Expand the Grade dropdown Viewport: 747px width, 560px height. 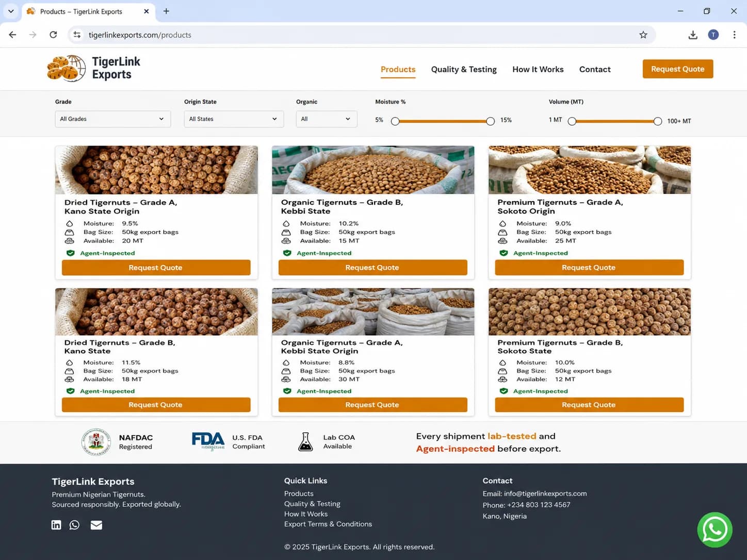pyautogui.click(x=113, y=119)
